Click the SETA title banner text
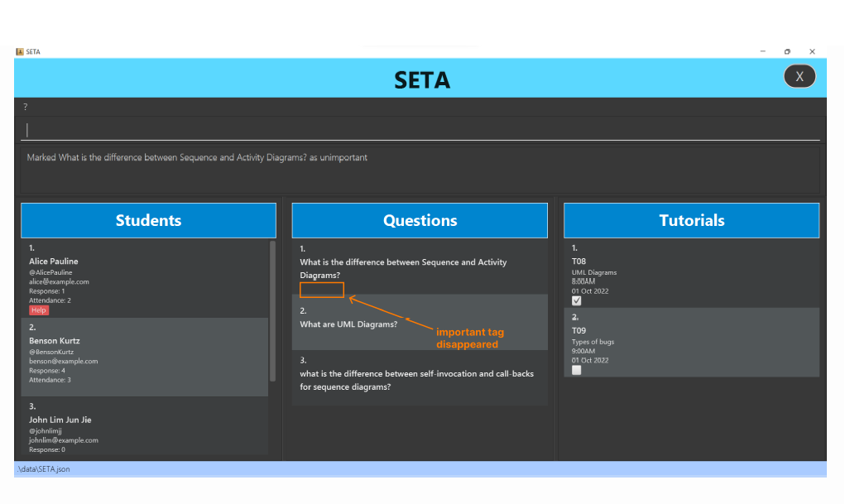Image resolution: width=850 pixels, height=504 pixels. pyautogui.click(x=422, y=80)
